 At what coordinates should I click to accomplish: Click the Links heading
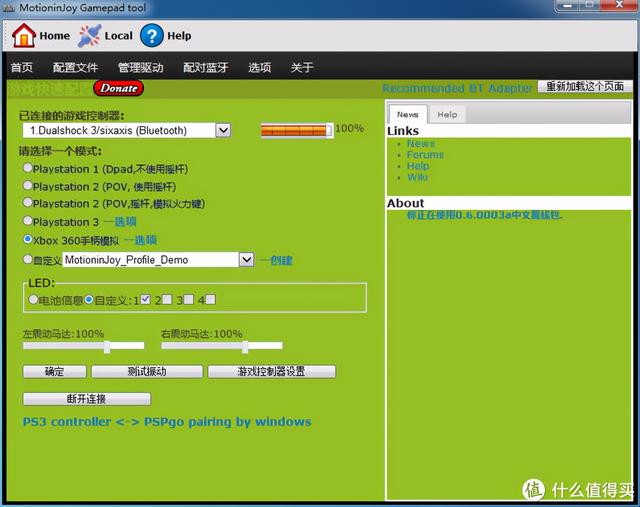click(403, 131)
